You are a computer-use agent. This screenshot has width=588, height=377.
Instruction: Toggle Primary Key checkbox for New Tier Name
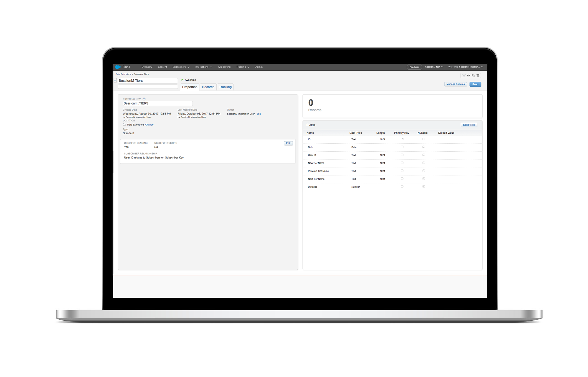tap(402, 163)
